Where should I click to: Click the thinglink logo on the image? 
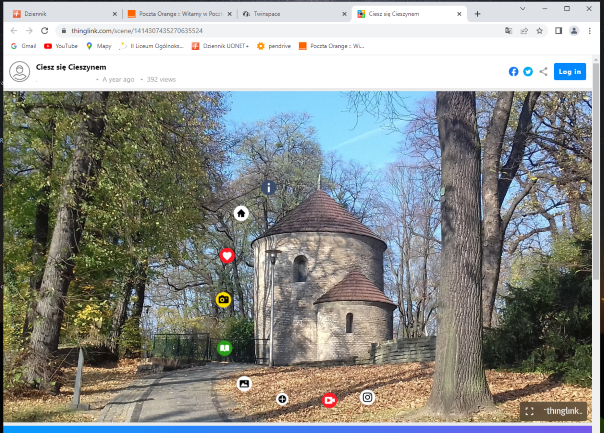tap(564, 411)
